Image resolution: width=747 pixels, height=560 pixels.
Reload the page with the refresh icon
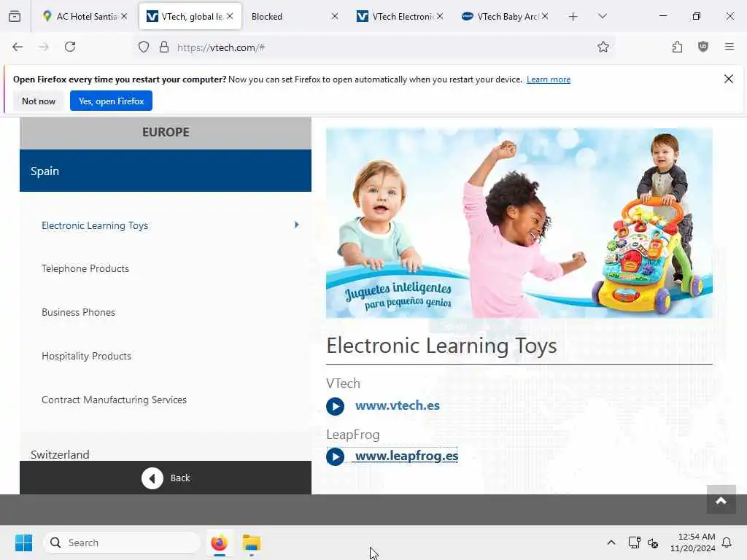(x=70, y=47)
